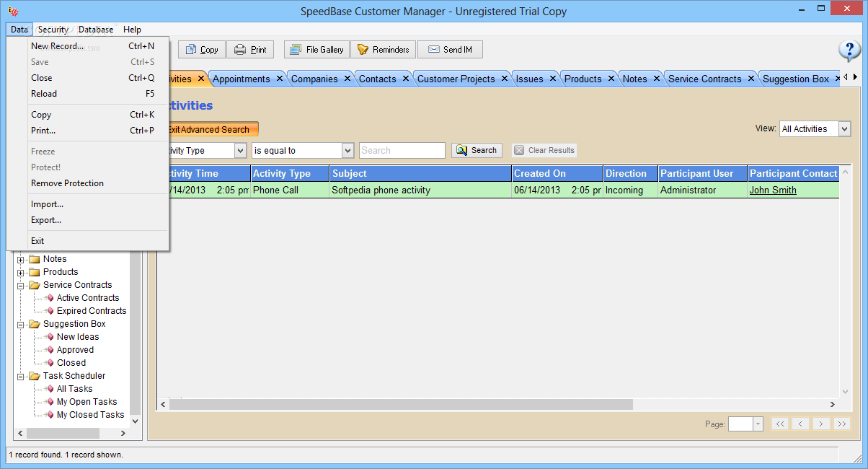Expand the Notes tree folder
This screenshot has height=469, width=868.
click(x=21, y=260)
